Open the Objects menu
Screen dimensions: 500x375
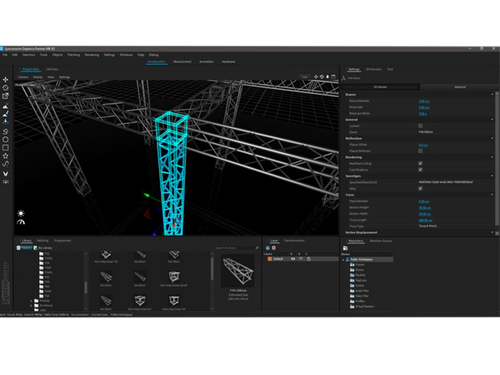(57, 55)
